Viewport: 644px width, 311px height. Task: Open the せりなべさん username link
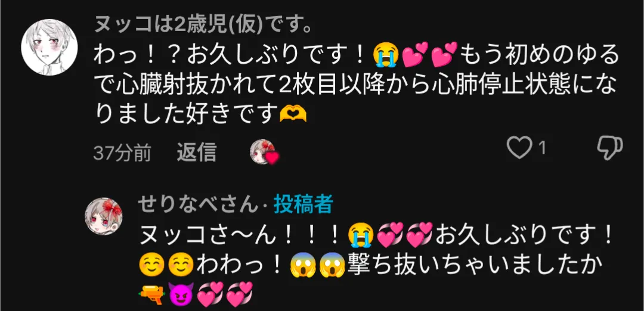199,204
